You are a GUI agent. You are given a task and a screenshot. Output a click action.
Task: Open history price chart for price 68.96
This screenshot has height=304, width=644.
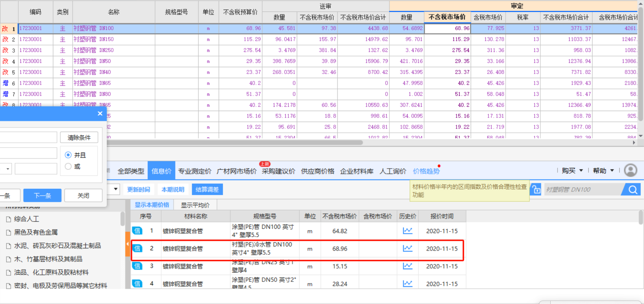pyautogui.click(x=408, y=248)
